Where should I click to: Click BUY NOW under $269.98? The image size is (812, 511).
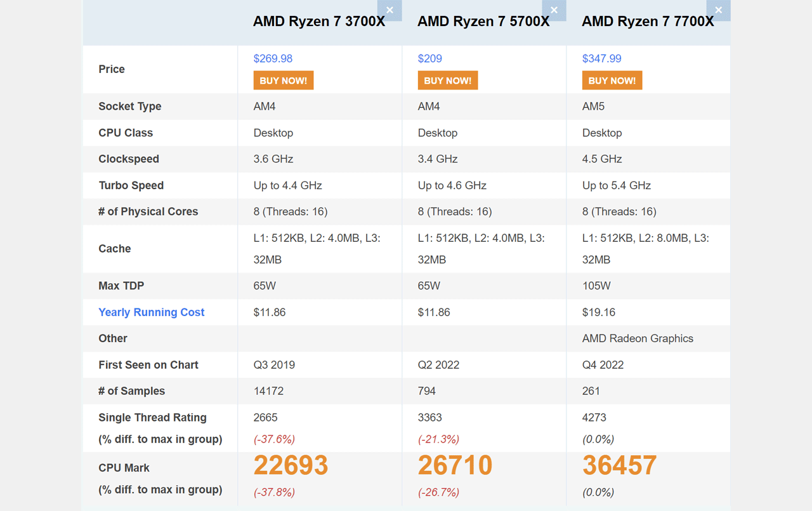tap(284, 81)
